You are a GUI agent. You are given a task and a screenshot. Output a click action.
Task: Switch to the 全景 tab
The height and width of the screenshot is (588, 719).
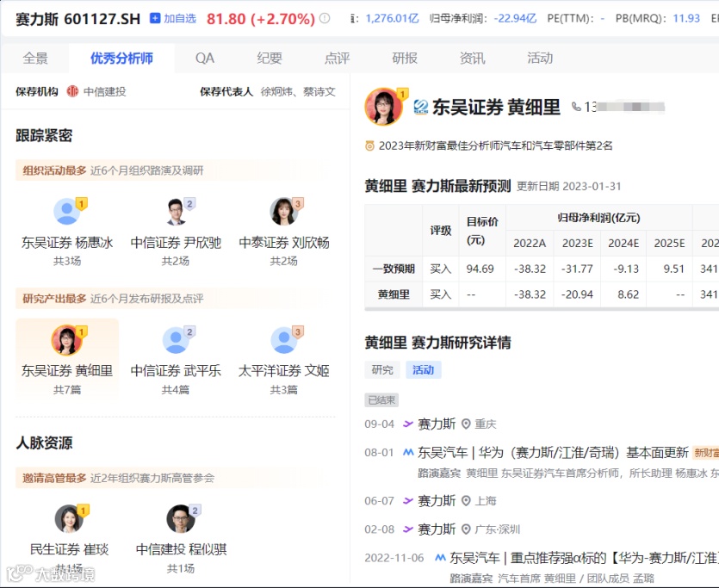(x=35, y=59)
